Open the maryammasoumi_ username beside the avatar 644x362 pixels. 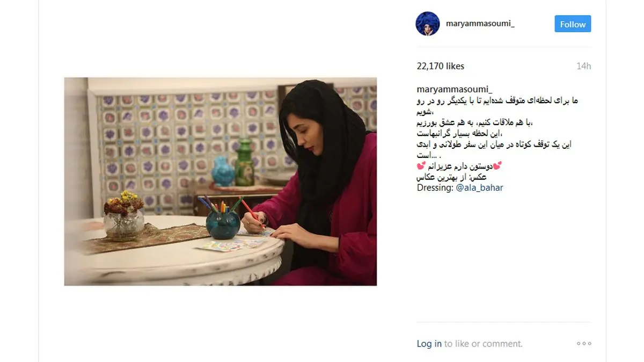(480, 24)
